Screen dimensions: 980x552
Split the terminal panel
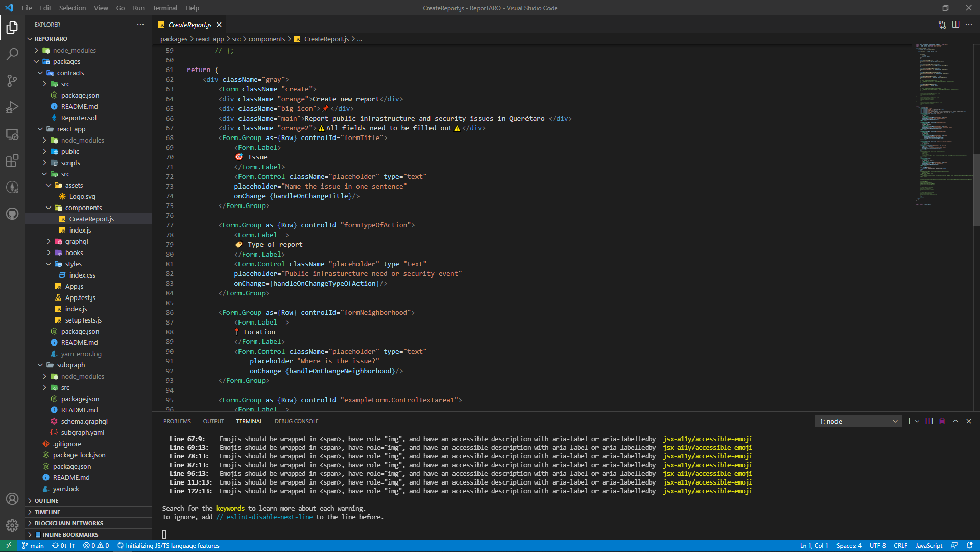pyautogui.click(x=929, y=421)
